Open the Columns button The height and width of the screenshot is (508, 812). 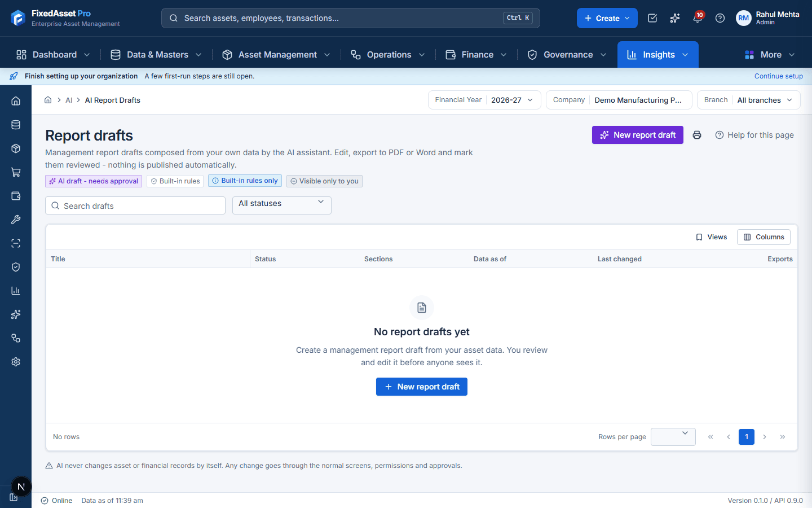coord(764,237)
